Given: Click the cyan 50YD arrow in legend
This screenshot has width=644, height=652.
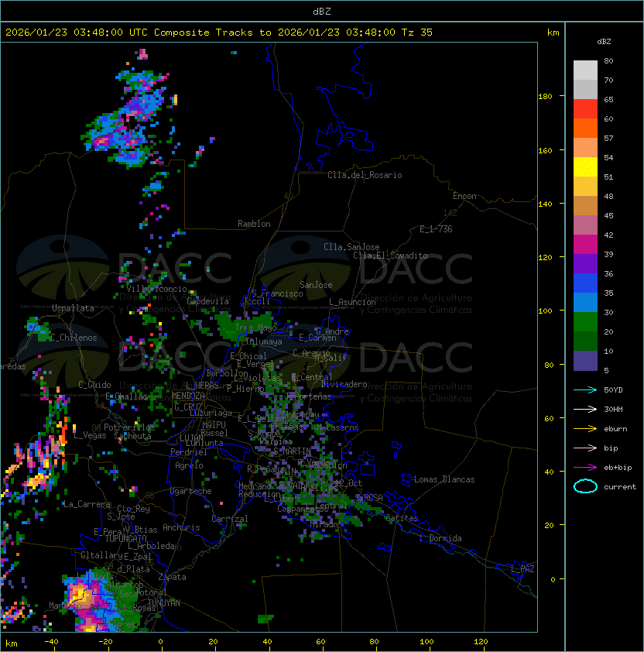Looking at the screenshot, I should point(585,390).
